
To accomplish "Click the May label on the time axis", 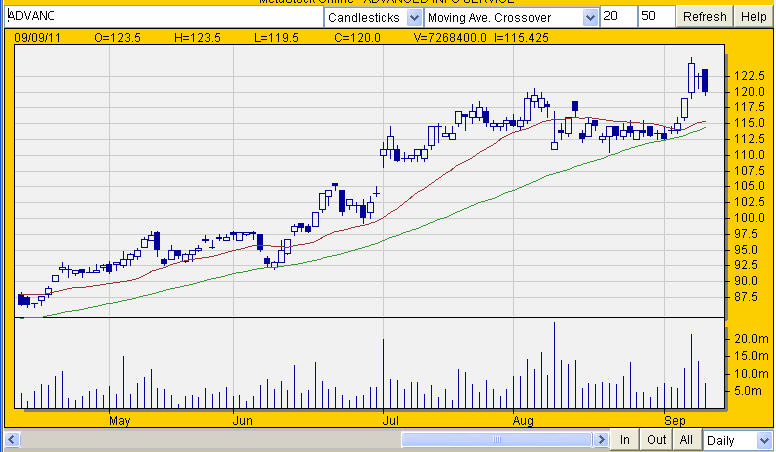I will [119, 421].
